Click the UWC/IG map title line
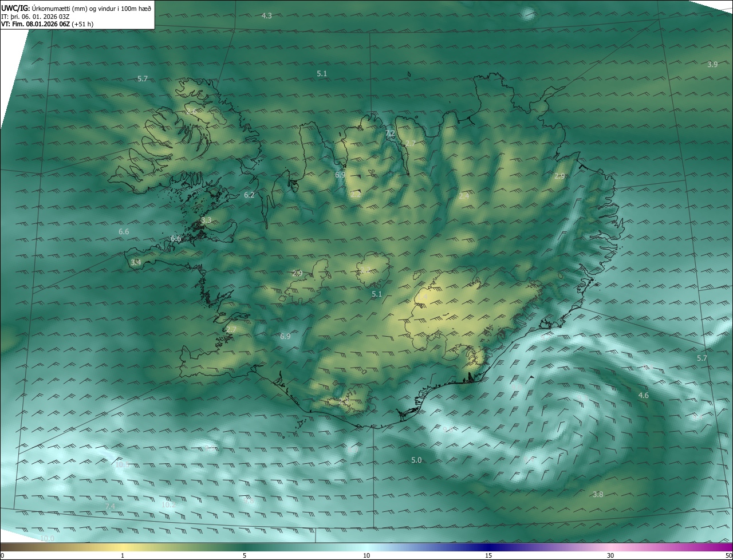The width and height of the screenshot is (733, 560). 77,7
